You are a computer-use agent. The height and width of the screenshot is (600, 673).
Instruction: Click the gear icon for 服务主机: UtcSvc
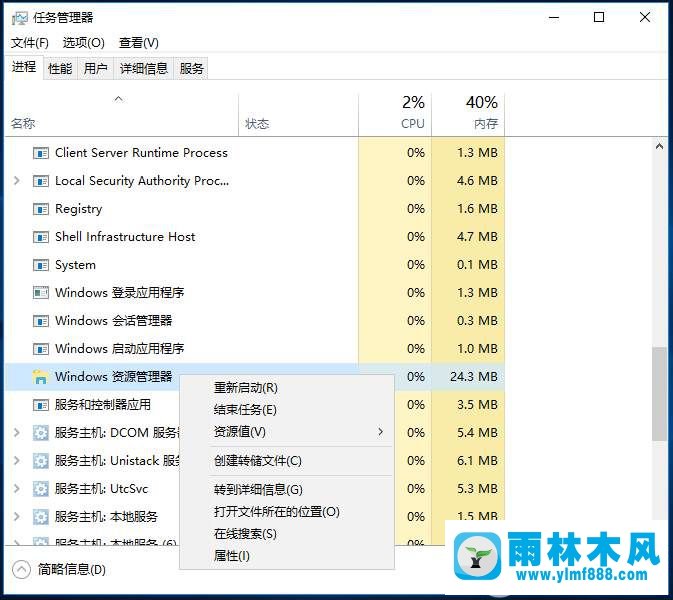(x=41, y=489)
